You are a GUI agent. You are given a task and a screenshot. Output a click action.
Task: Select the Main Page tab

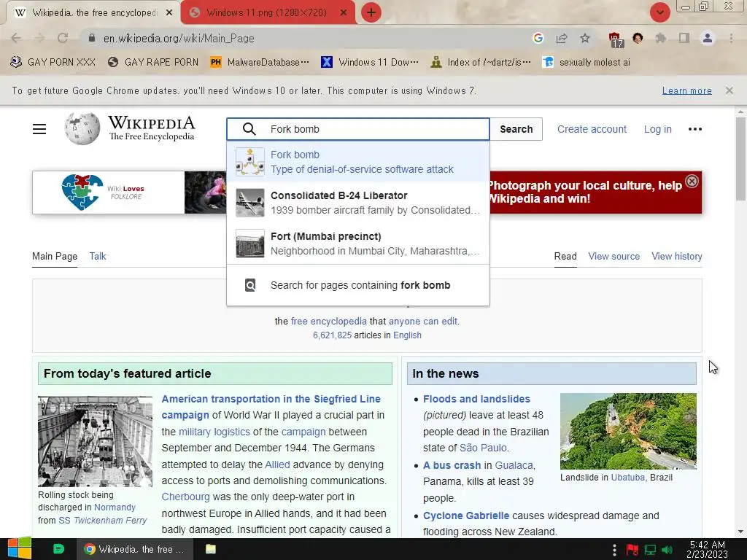click(x=54, y=256)
